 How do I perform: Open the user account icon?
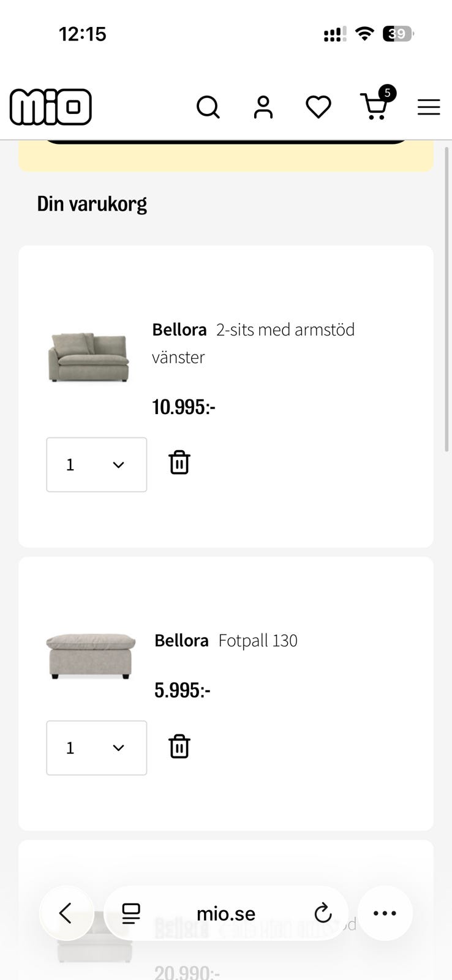coord(263,107)
